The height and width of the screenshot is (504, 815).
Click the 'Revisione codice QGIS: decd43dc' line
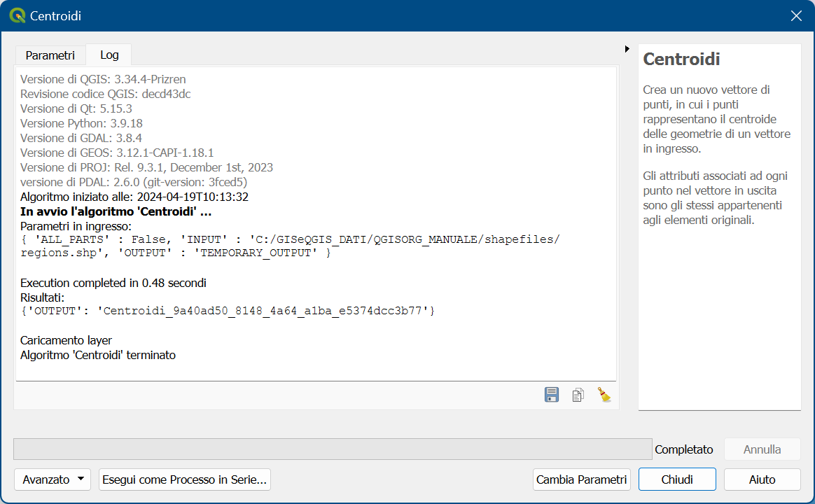click(x=106, y=94)
